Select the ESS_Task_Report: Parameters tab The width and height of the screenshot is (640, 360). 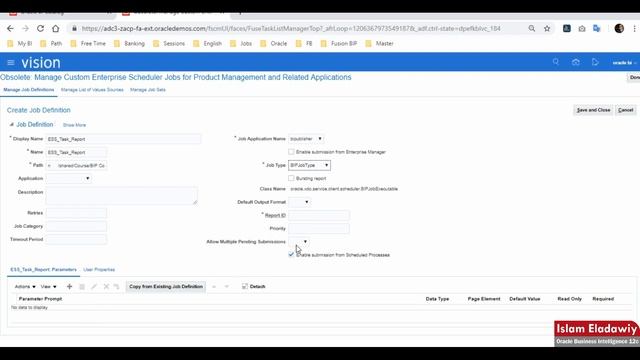[43, 270]
